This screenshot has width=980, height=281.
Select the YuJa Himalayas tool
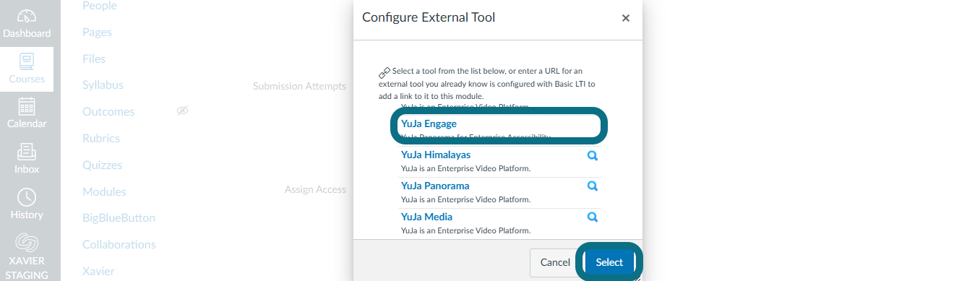(436, 155)
